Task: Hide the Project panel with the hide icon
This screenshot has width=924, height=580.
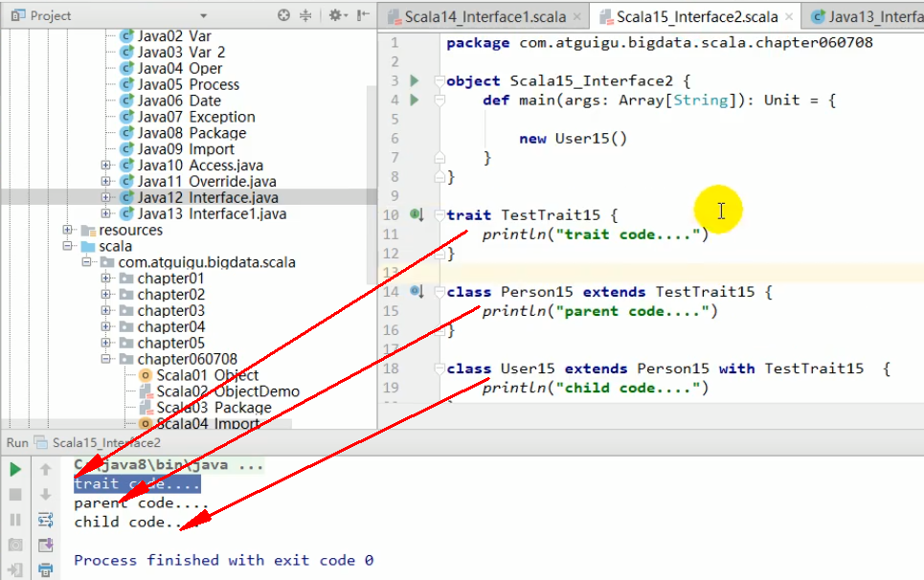Action: tap(363, 15)
